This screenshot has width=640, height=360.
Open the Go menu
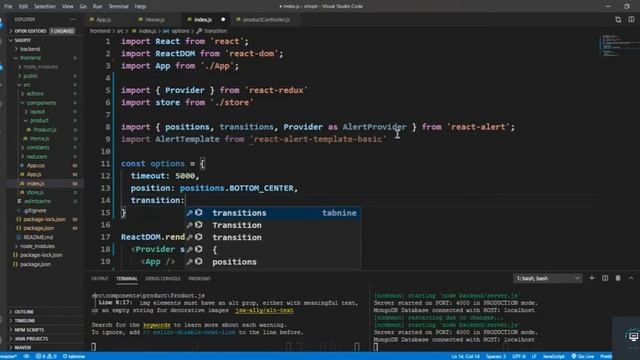pyautogui.click(x=83, y=7)
